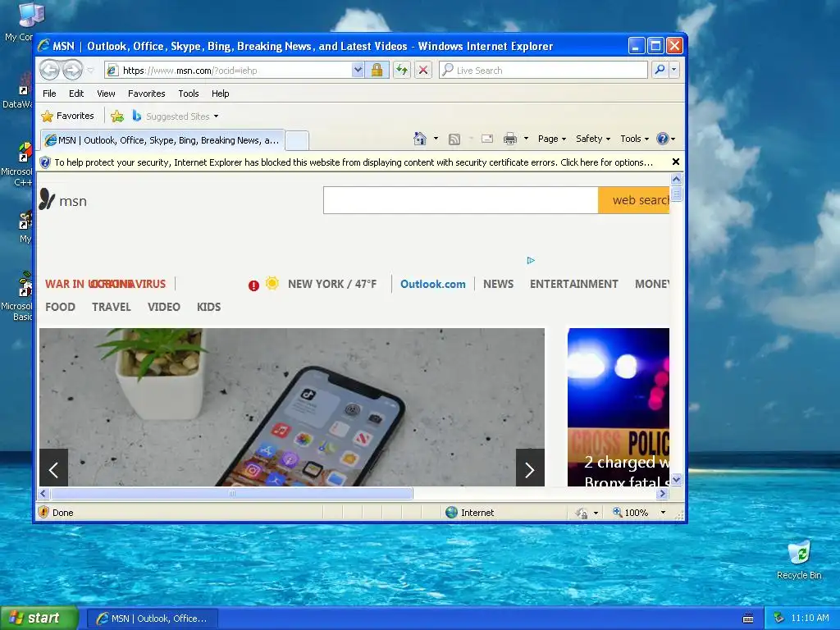The height and width of the screenshot is (630, 840).
Task: Click the sunny weather icon
Action: (272, 283)
